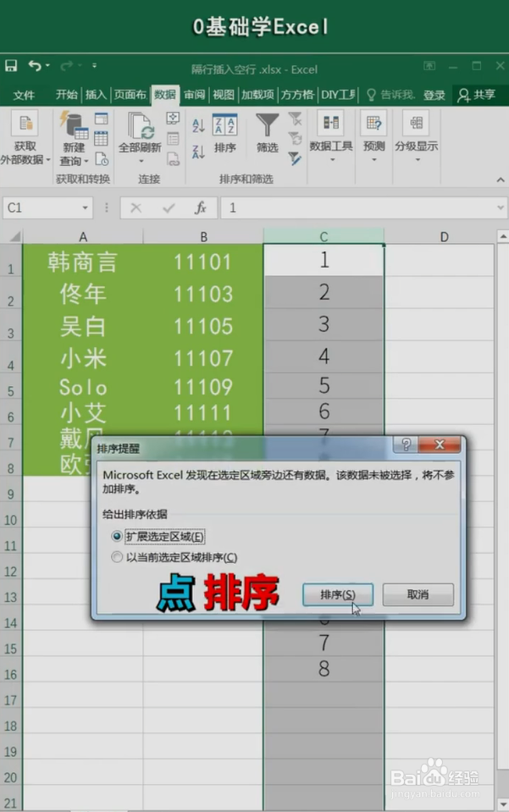This screenshot has width=509, height=812.
Task: Click the connection properties icon
Action: pyautogui.click(x=173, y=138)
